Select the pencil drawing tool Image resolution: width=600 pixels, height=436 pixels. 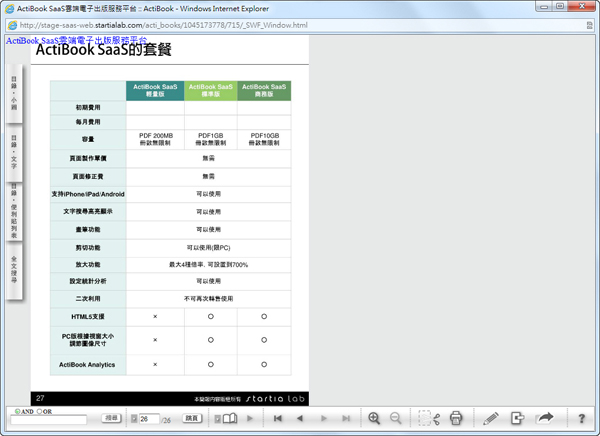pos(490,418)
